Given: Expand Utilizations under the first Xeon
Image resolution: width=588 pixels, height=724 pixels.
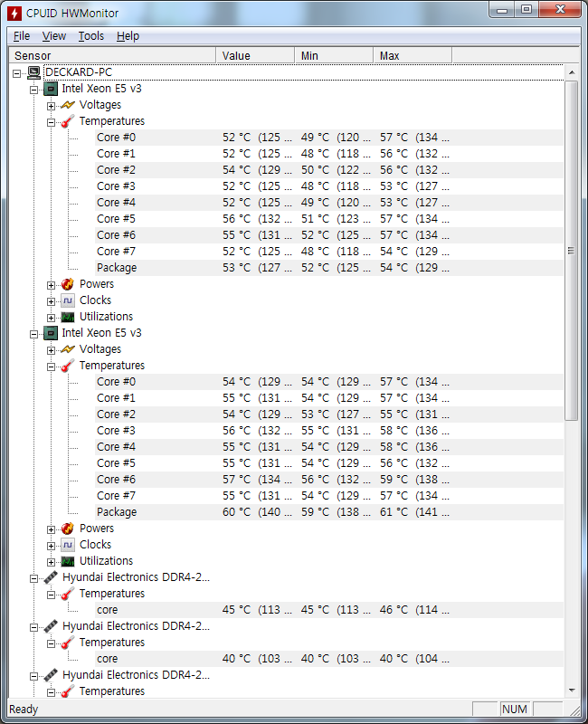Looking at the screenshot, I should click(51, 318).
